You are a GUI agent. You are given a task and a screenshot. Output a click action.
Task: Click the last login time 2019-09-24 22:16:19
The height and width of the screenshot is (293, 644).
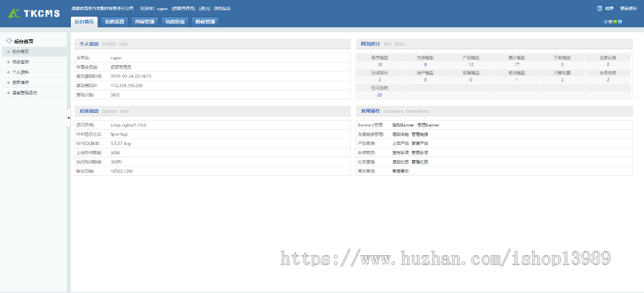131,76
